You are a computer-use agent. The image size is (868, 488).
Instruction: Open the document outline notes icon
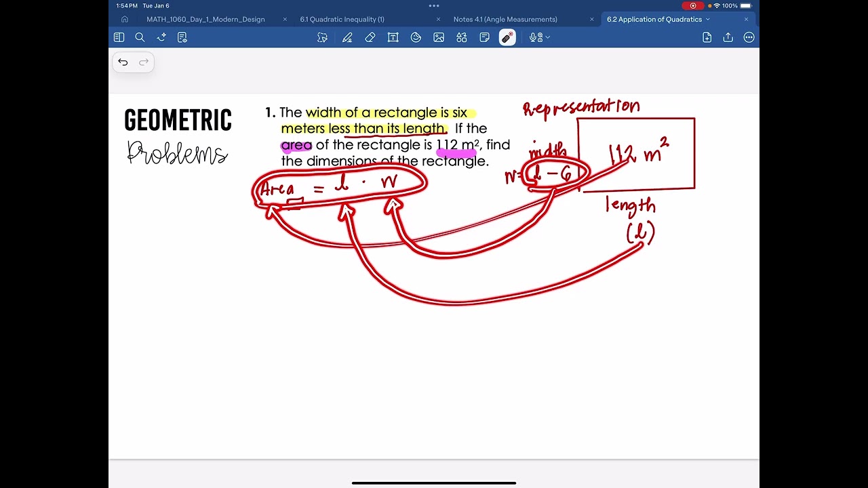click(x=182, y=38)
